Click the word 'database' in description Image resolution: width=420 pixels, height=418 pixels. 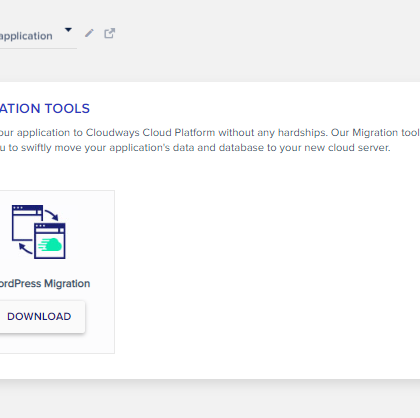(x=241, y=148)
